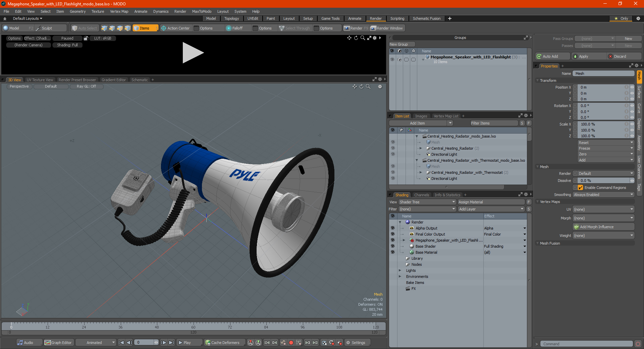
Task: Jump to first frame
Action: (121, 343)
